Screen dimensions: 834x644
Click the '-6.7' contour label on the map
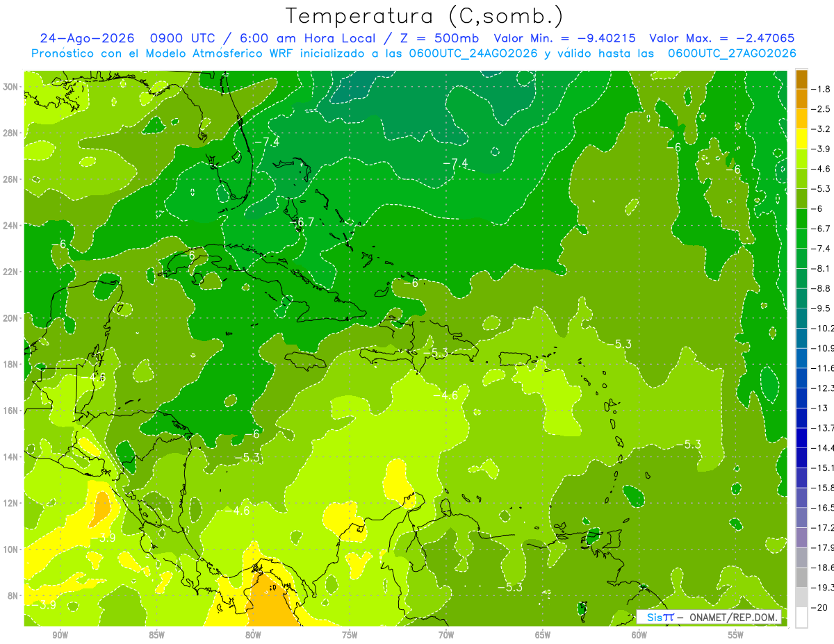tap(302, 222)
